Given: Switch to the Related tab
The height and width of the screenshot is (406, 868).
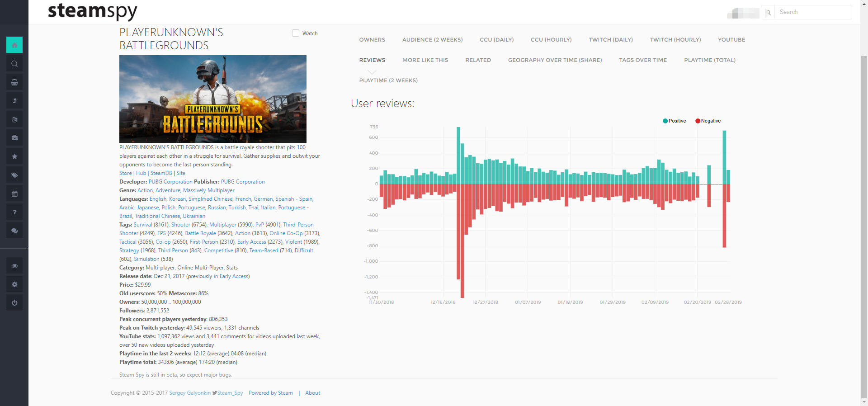Looking at the screenshot, I should 478,60.
